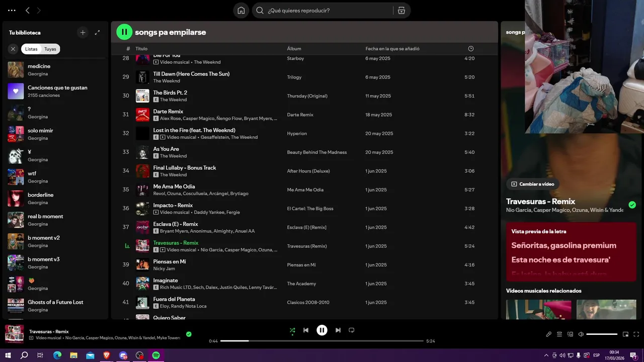Open connect to a device icon
This screenshot has width=644, height=362.
tap(571, 334)
